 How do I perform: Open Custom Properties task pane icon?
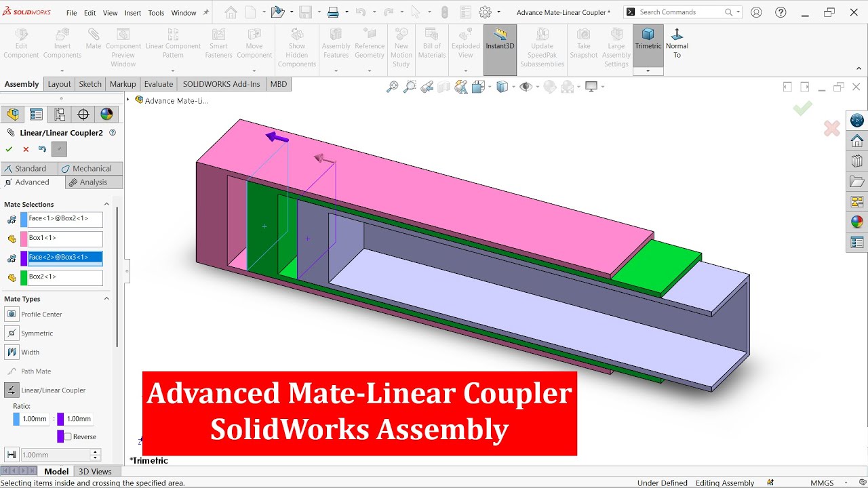tap(857, 242)
